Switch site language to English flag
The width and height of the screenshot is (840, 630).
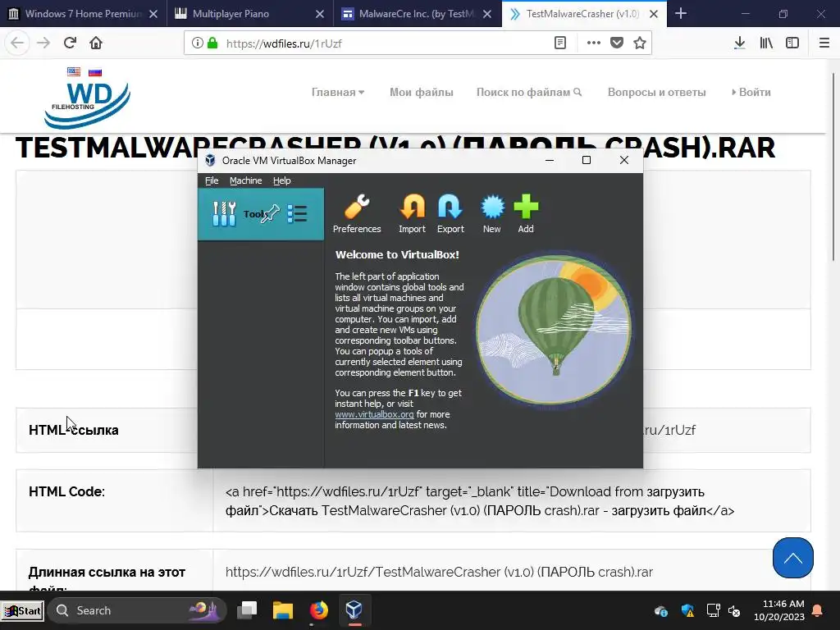click(x=74, y=72)
